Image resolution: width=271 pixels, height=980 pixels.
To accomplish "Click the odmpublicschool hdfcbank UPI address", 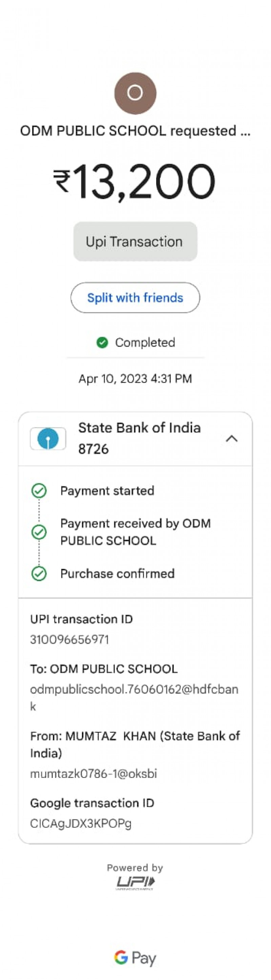I will click(134, 689).
